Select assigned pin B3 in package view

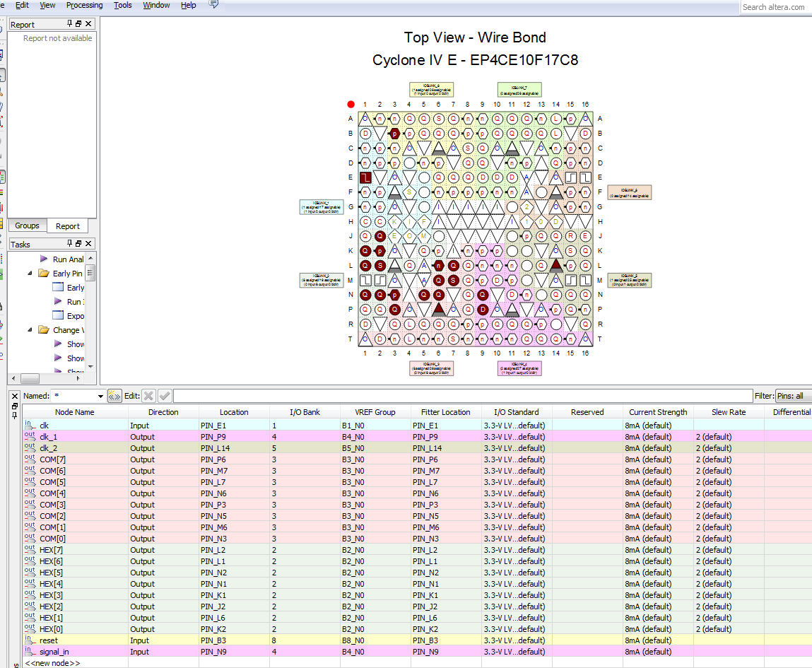click(x=394, y=133)
